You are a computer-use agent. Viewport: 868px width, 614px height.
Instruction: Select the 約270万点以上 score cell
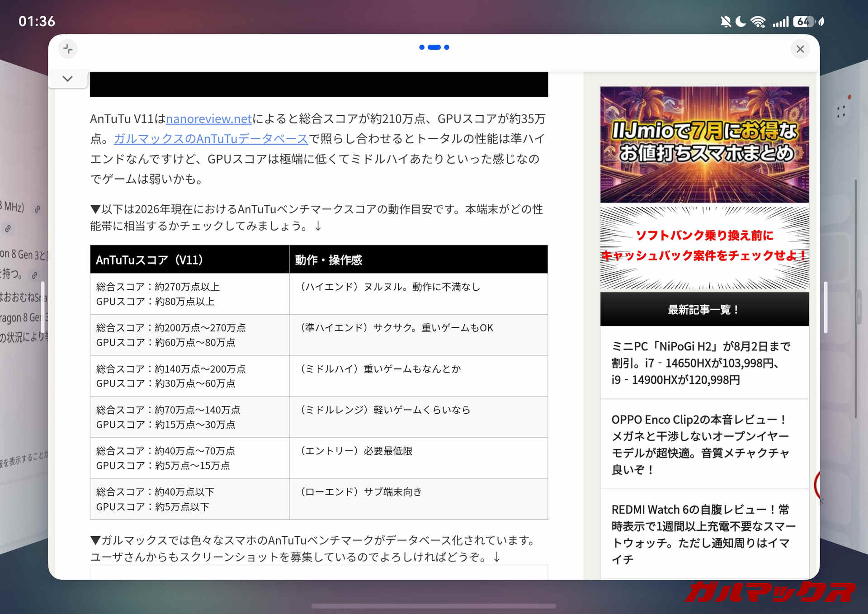coord(189,294)
